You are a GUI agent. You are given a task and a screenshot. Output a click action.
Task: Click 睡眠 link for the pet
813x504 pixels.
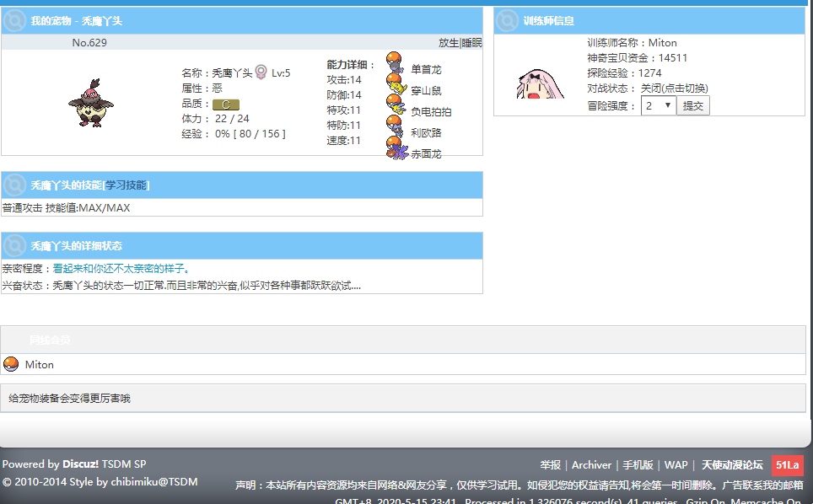click(x=471, y=42)
